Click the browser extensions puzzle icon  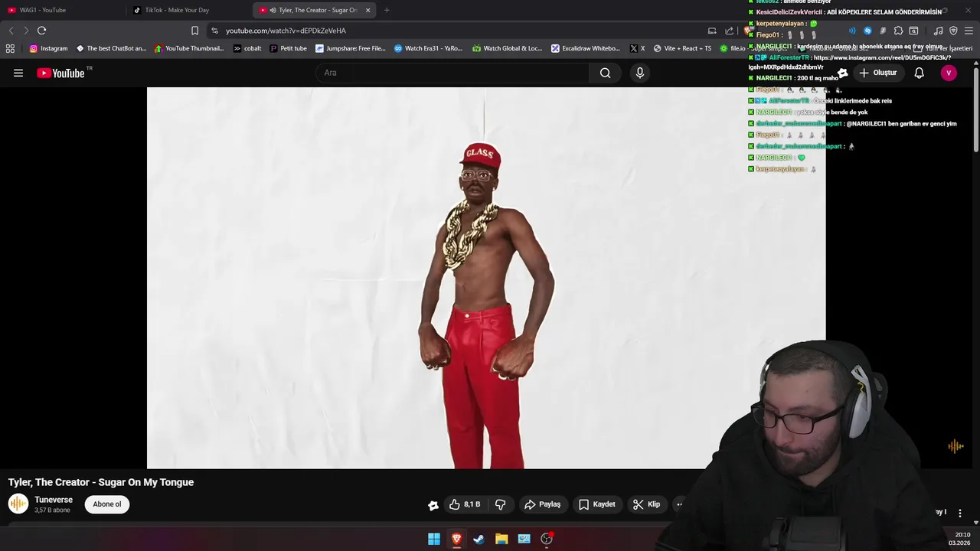point(898,31)
